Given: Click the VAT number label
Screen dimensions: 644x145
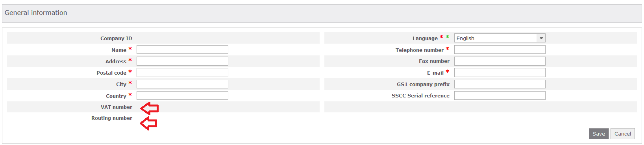Looking at the screenshot, I should tap(117, 107).
